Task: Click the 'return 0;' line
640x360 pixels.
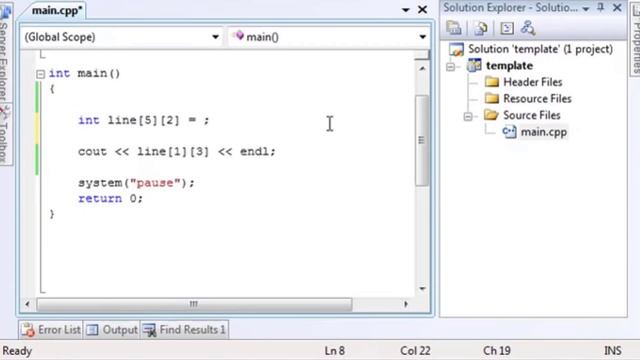Action: coord(110,199)
